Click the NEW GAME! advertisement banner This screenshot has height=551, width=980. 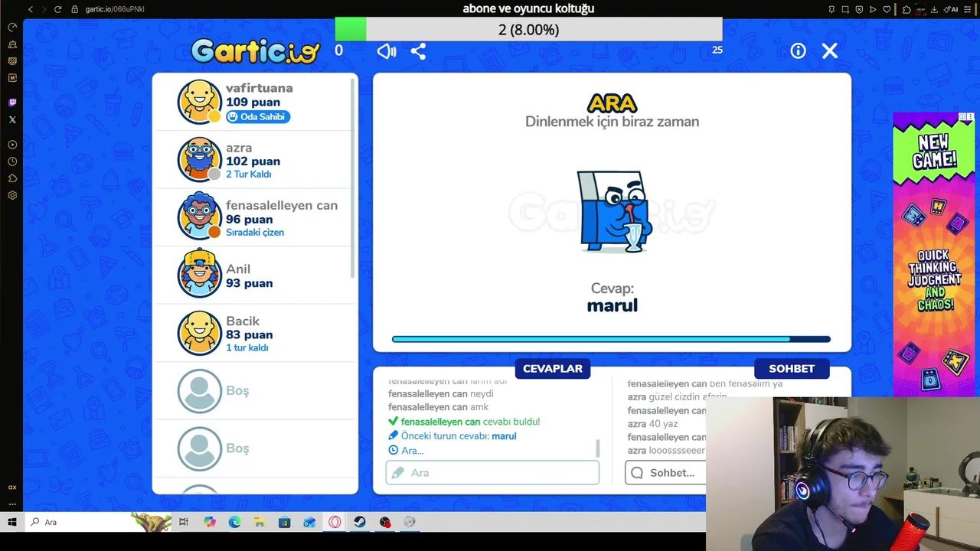(x=933, y=254)
